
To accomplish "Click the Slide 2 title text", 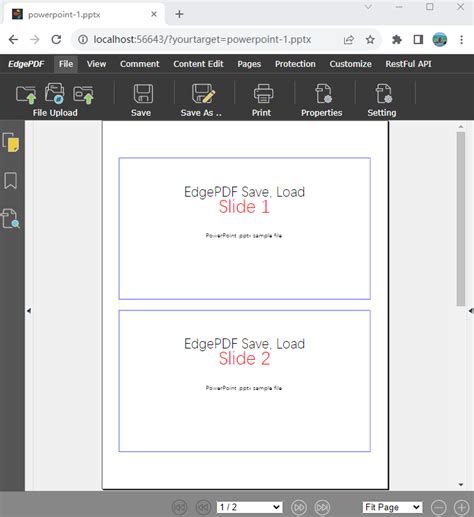I will pos(244,359).
